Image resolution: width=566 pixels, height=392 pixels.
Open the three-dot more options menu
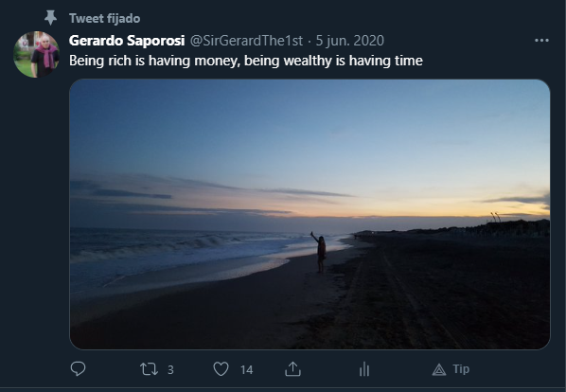pyautogui.click(x=541, y=41)
